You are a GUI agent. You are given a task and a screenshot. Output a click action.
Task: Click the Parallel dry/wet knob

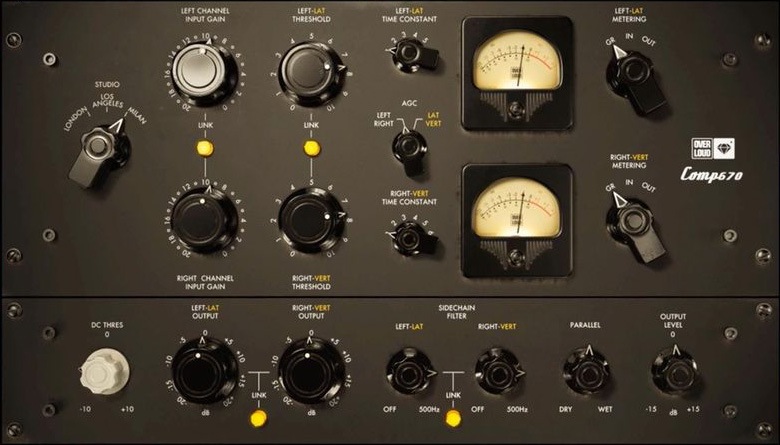coord(587,372)
